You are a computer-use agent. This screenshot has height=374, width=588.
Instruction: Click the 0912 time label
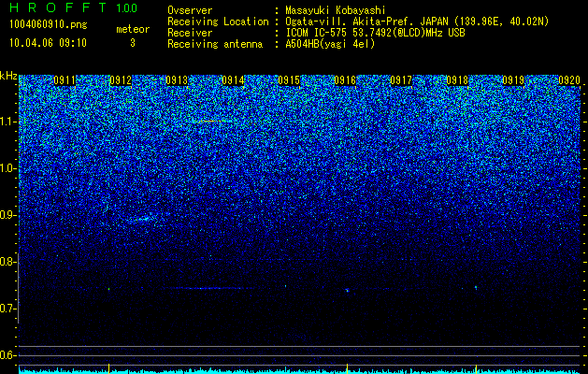click(x=121, y=80)
